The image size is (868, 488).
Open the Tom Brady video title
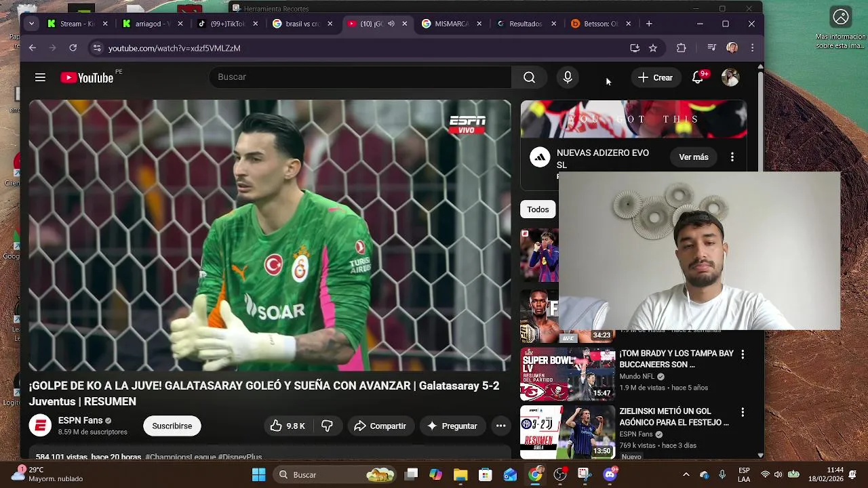point(676,359)
